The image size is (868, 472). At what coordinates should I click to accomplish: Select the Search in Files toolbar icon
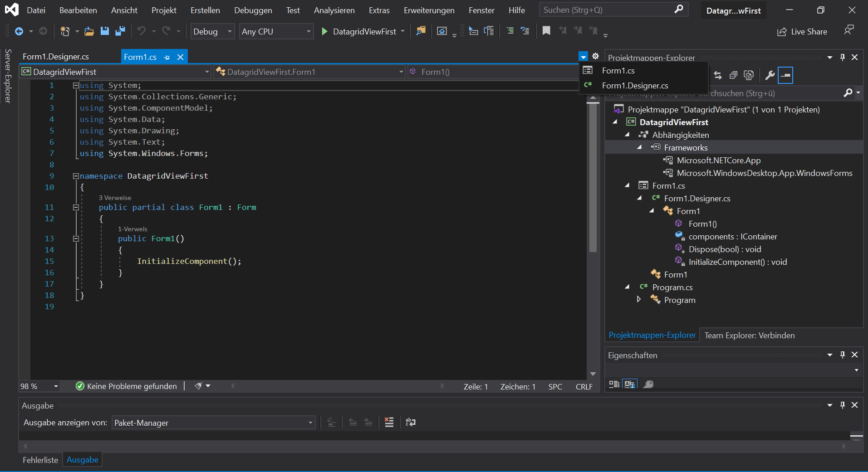pyautogui.click(x=421, y=31)
